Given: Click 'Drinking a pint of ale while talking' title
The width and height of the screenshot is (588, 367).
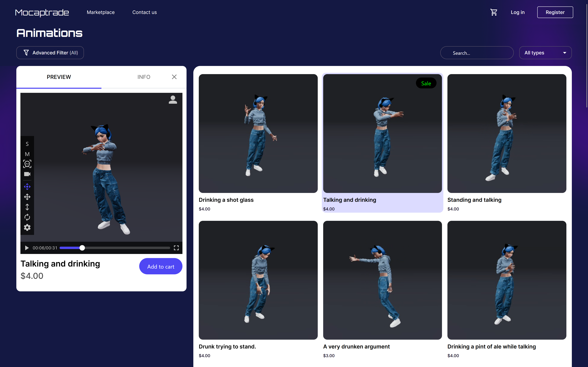Looking at the screenshot, I should tap(492, 346).
